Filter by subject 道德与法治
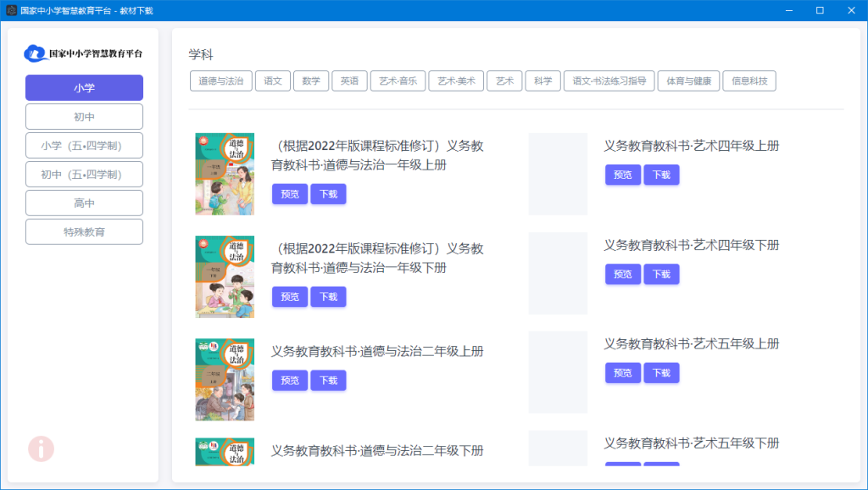Image resolution: width=868 pixels, height=490 pixels. (221, 81)
